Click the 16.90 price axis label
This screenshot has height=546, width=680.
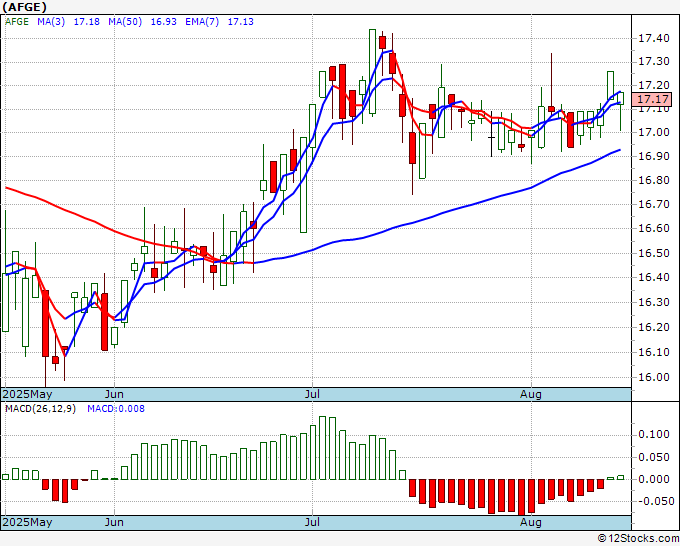pyautogui.click(x=654, y=156)
